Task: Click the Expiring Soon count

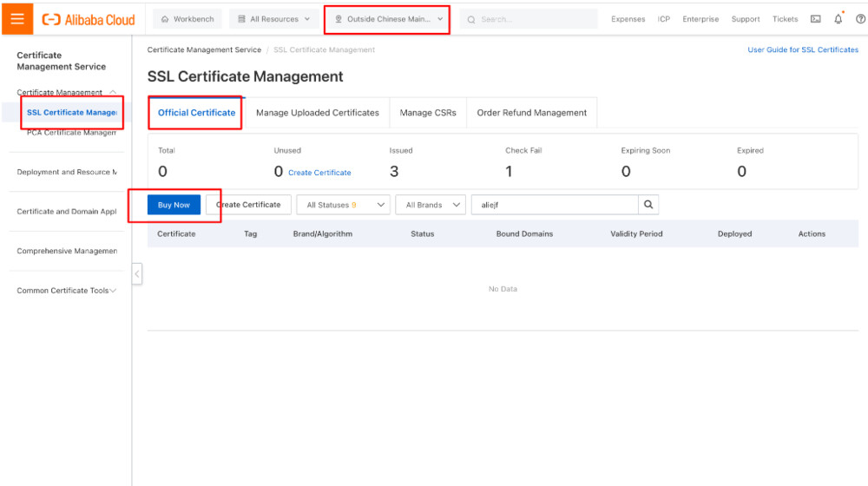Action: coord(626,172)
